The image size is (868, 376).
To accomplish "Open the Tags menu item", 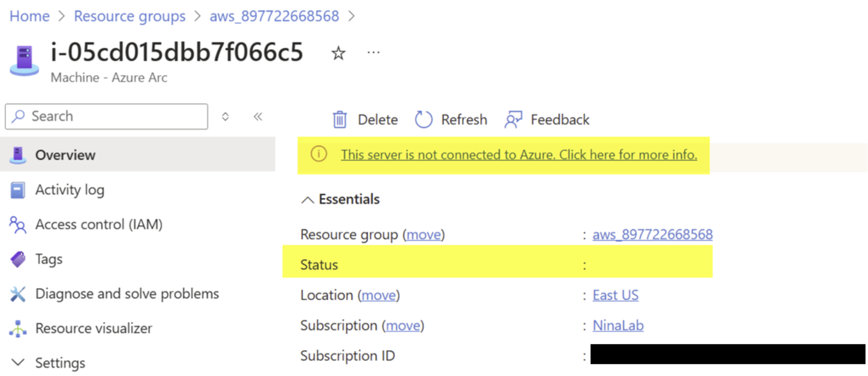I will tap(49, 259).
